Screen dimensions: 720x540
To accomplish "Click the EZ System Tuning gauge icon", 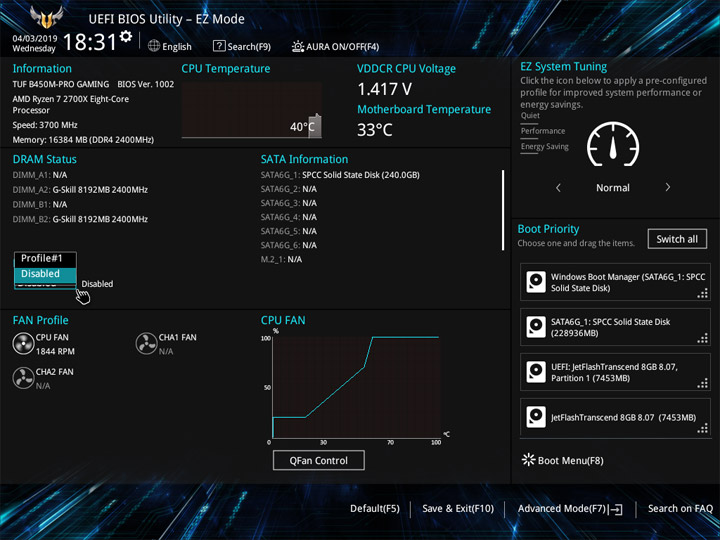I will pos(613,144).
